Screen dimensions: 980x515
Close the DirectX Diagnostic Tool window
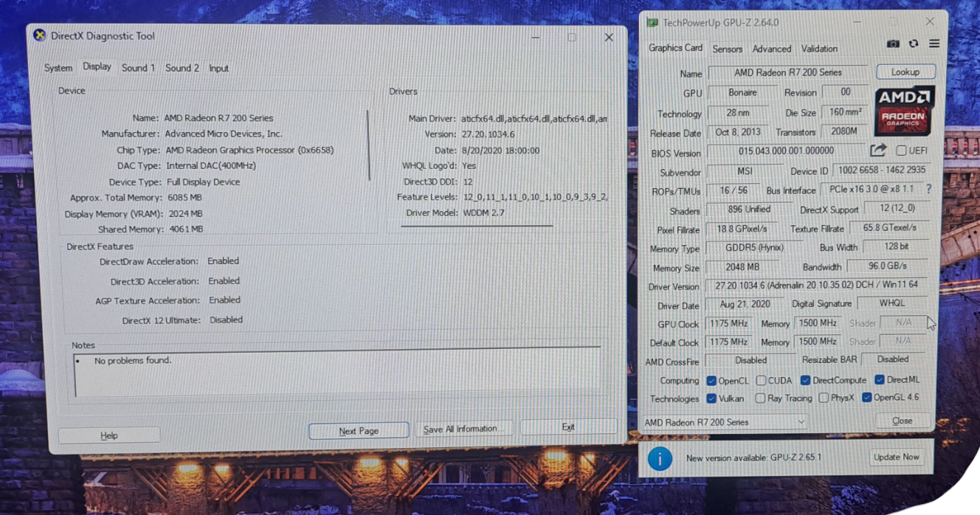click(609, 37)
